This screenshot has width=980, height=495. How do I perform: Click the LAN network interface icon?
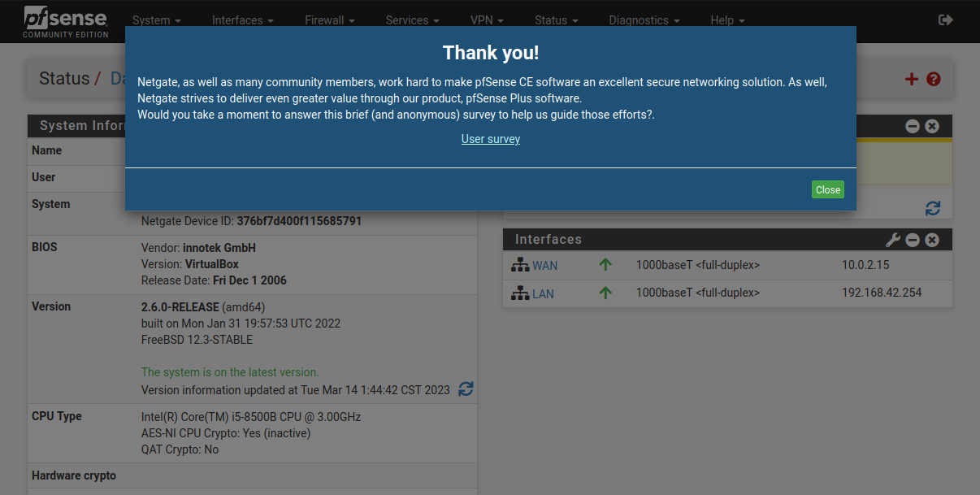tap(520, 293)
